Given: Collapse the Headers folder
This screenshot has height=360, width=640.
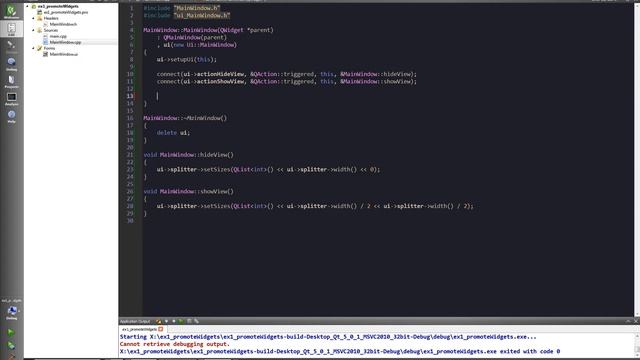Looking at the screenshot, I should (33, 18).
